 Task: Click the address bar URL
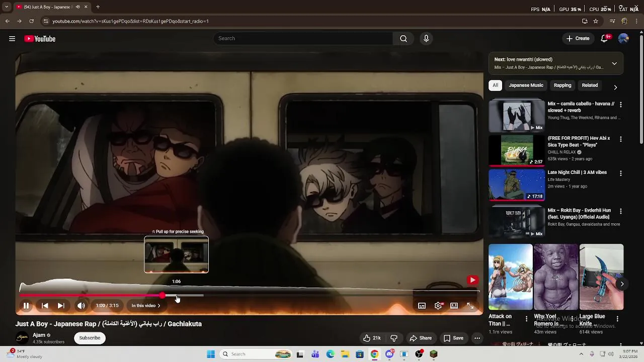pyautogui.click(x=130, y=21)
